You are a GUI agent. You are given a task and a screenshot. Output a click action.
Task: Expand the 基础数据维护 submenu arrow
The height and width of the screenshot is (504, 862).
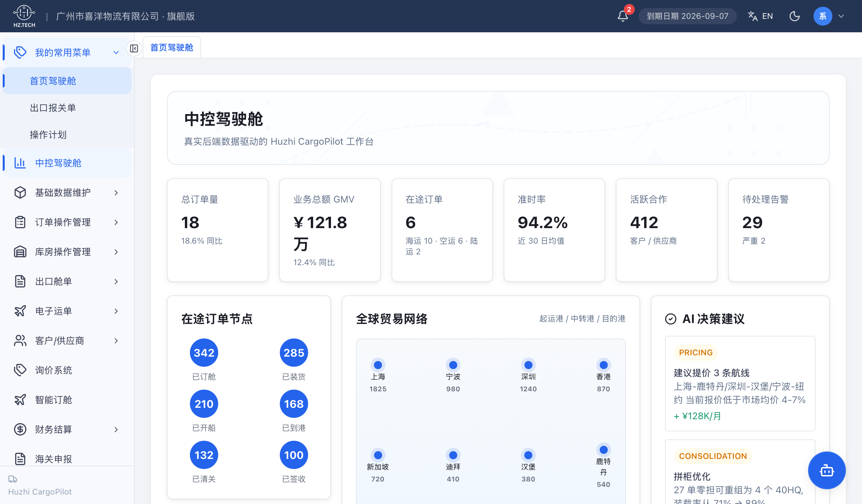pyautogui.click(x=116, y=193)
